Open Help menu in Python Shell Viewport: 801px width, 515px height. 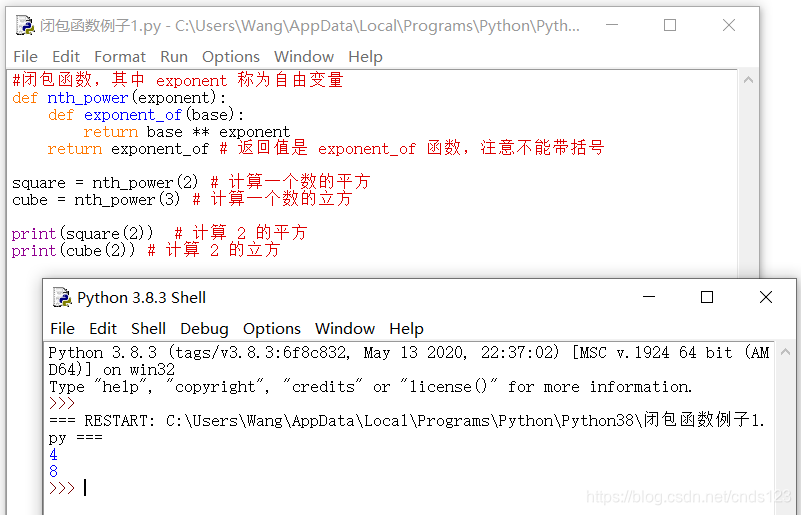406,329
